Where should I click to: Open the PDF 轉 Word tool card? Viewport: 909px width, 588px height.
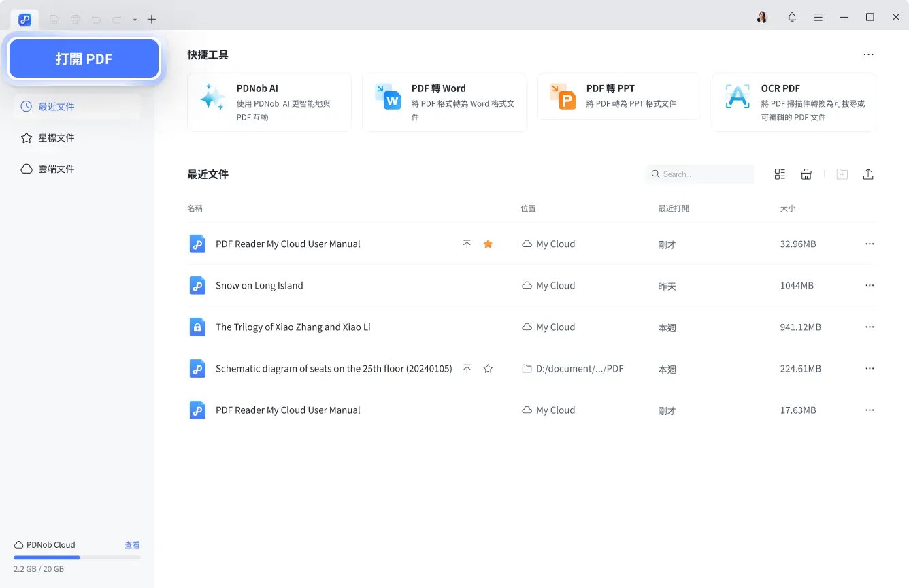(x=444, y=102)
